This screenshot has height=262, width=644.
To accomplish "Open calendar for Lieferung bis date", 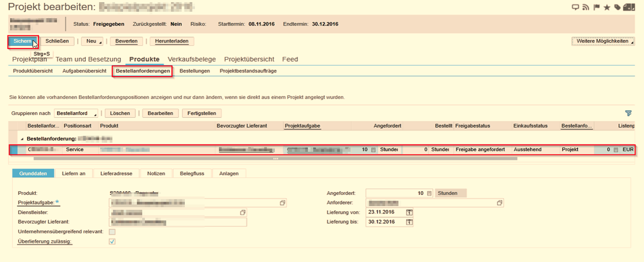I will (409, 222).
